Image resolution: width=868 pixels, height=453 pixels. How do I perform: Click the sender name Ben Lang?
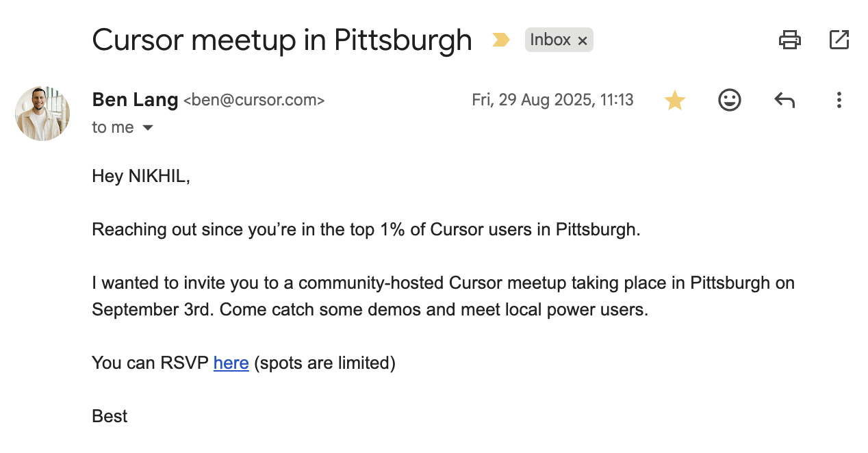[x=135, y=100]
